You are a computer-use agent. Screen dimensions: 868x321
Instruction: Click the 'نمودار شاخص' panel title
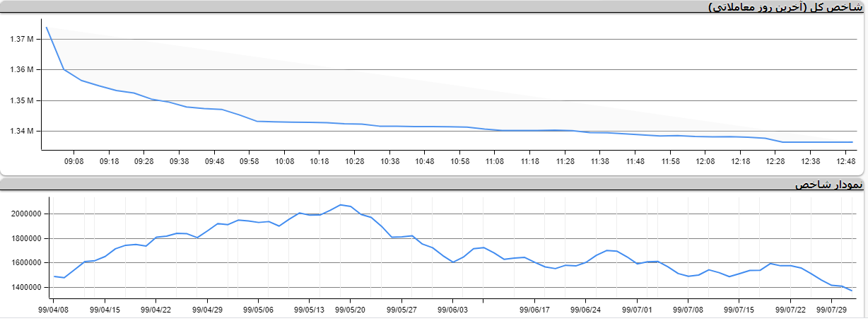point(828,185)
